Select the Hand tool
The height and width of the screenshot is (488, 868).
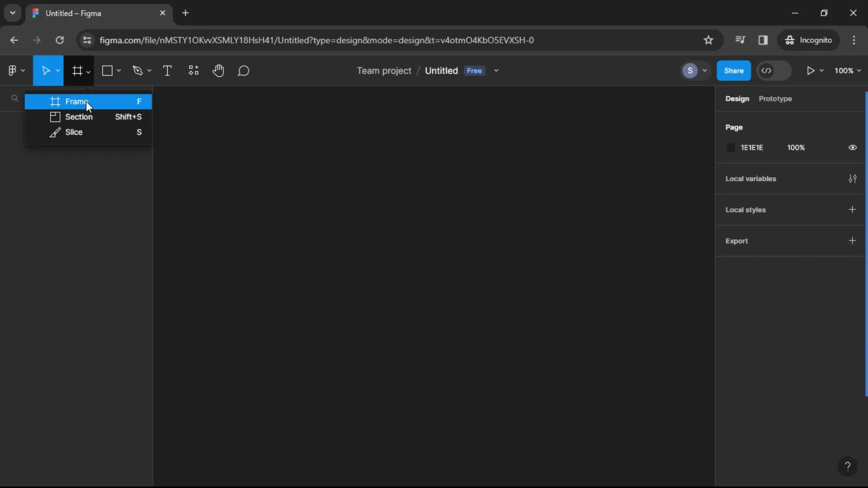point(218,70)
